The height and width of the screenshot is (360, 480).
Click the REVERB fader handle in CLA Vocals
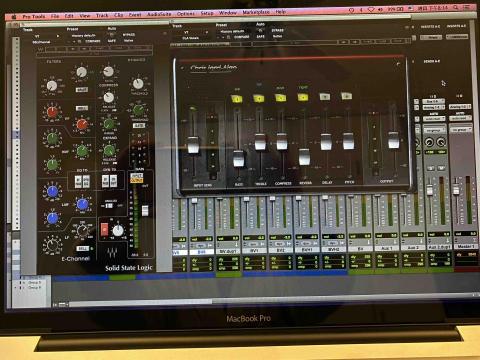304,156
